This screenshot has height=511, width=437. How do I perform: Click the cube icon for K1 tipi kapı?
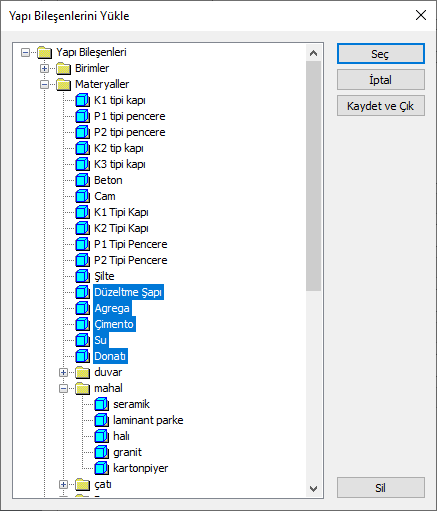click(x=82, y=100)
